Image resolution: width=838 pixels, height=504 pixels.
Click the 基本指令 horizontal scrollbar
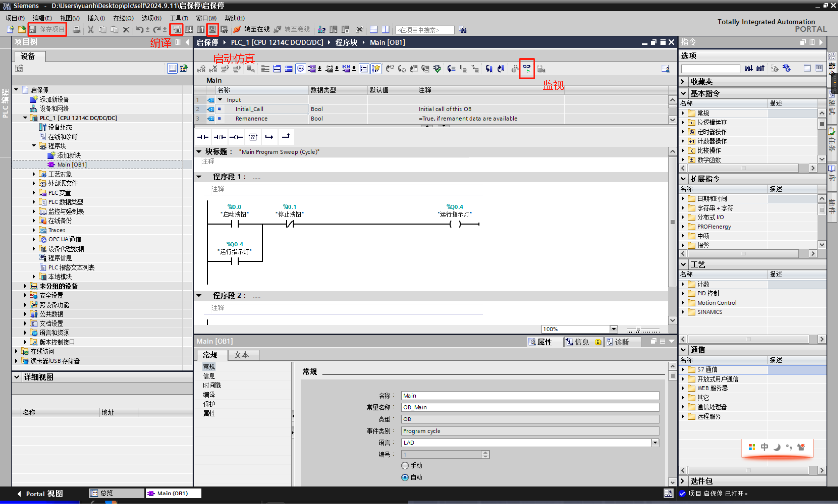[743, 168]
